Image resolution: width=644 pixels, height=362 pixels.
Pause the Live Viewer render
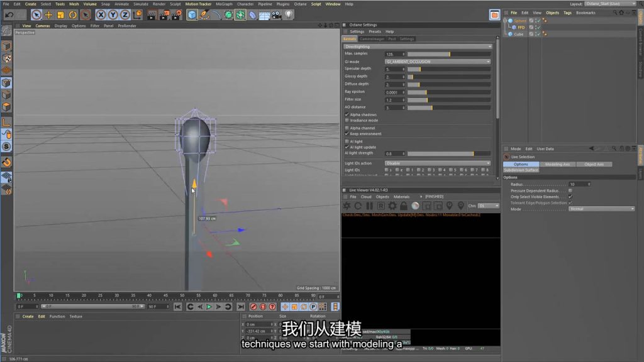coord(369,206)
